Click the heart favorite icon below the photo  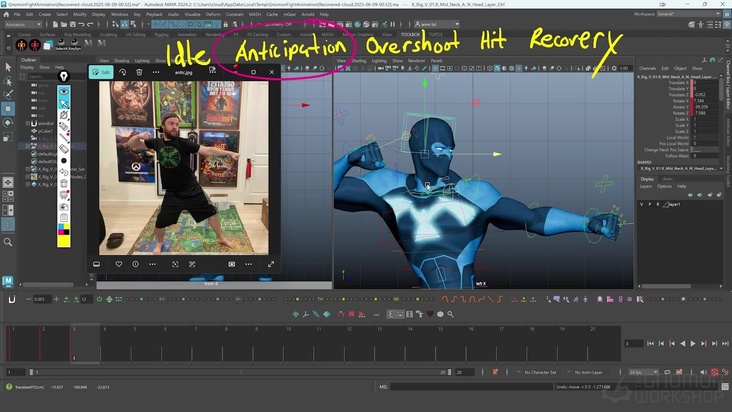(117, 264)
